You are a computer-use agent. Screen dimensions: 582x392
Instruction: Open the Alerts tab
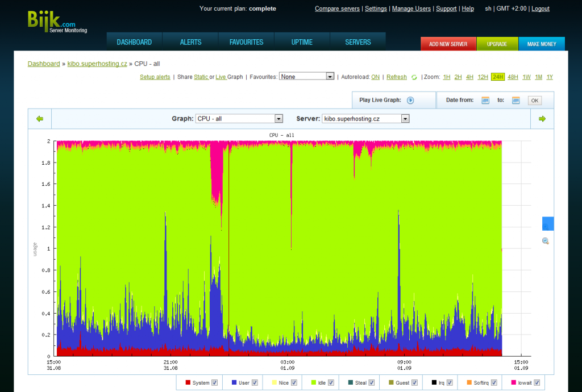[190, 42]
